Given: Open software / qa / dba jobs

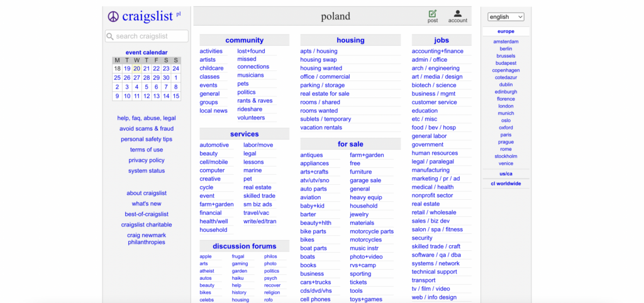Looking at the screenshot, I should pos(436,255).
